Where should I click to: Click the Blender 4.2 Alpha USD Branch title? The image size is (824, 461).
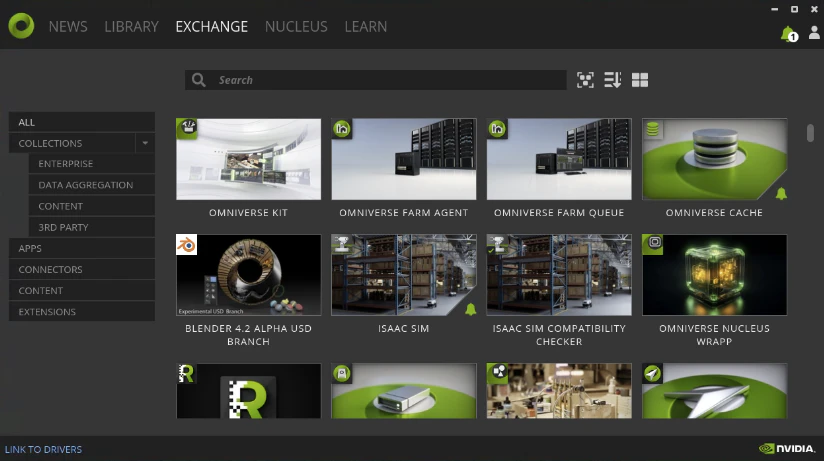point(249,335)
